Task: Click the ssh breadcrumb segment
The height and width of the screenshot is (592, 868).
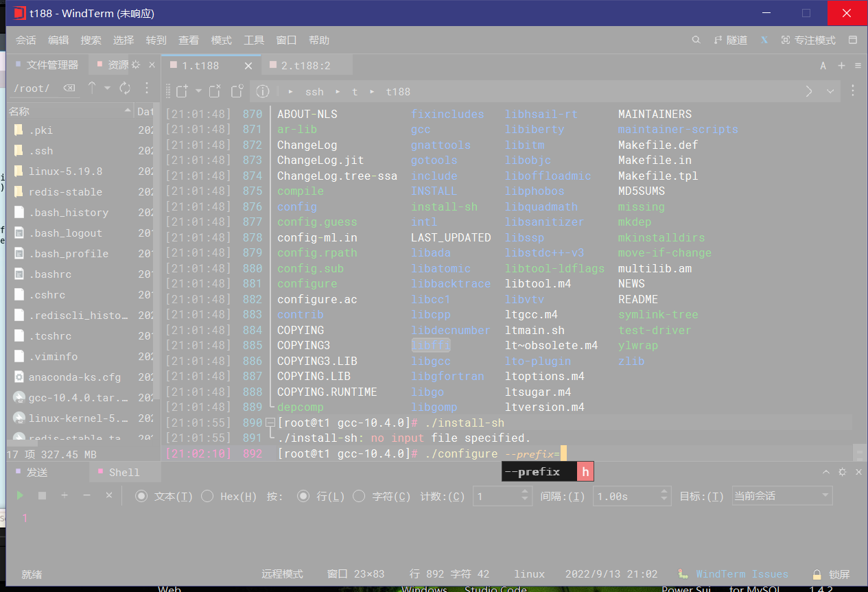Action: (x=314, y=91)
